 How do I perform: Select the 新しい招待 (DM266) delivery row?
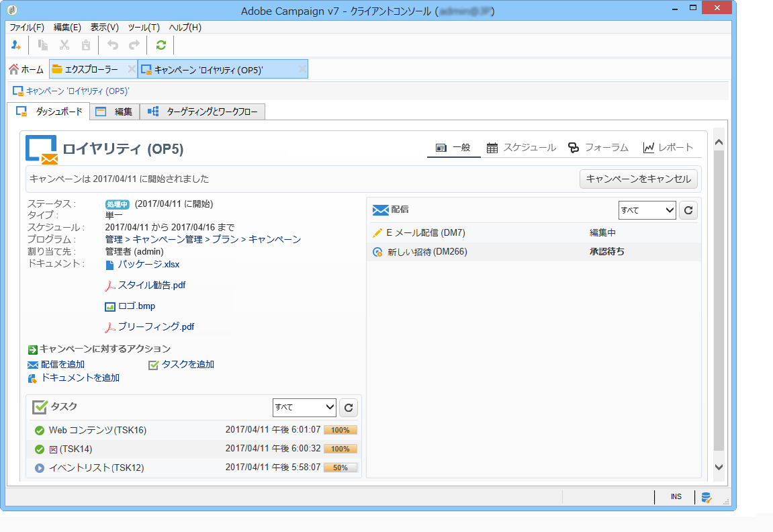point(535,252)
